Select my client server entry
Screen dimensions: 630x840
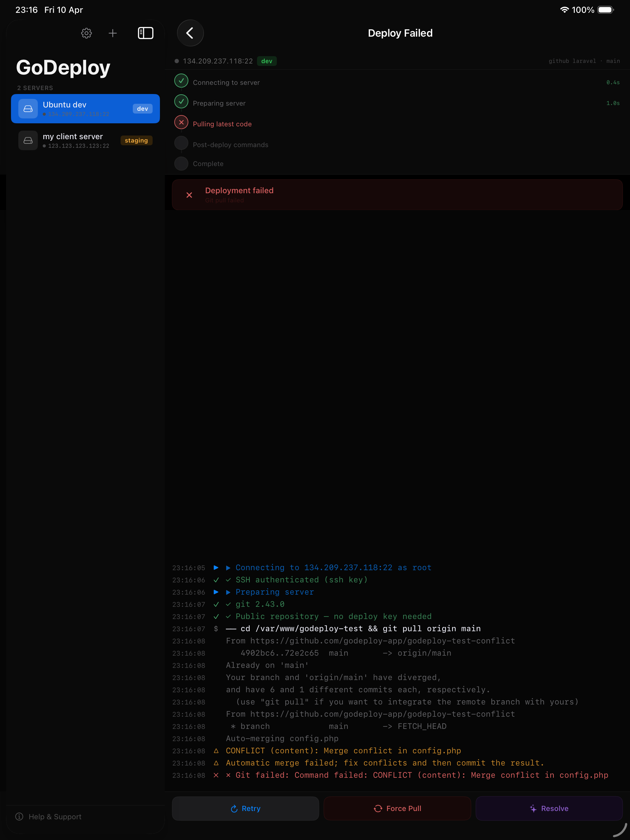point(85,140)
